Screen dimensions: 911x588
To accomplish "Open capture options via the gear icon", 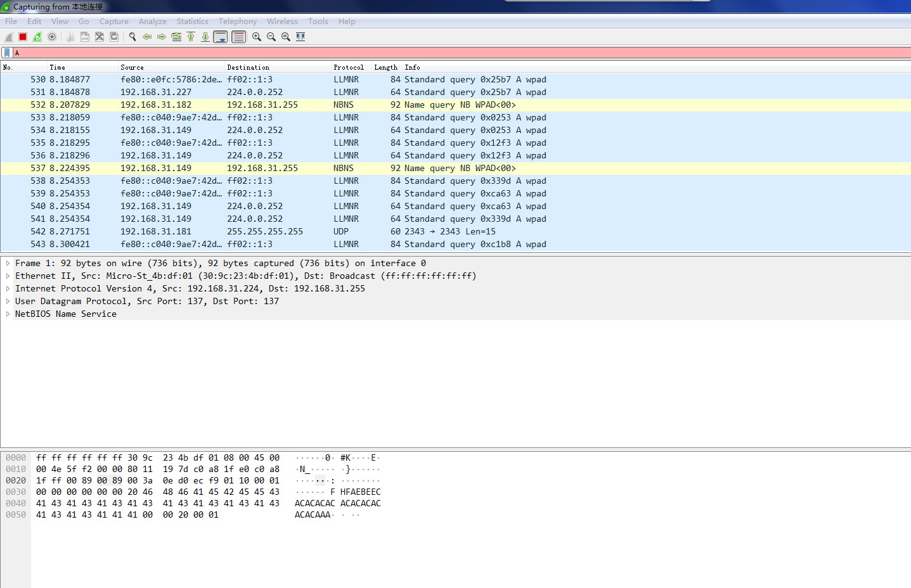I will tap(52, 37).
